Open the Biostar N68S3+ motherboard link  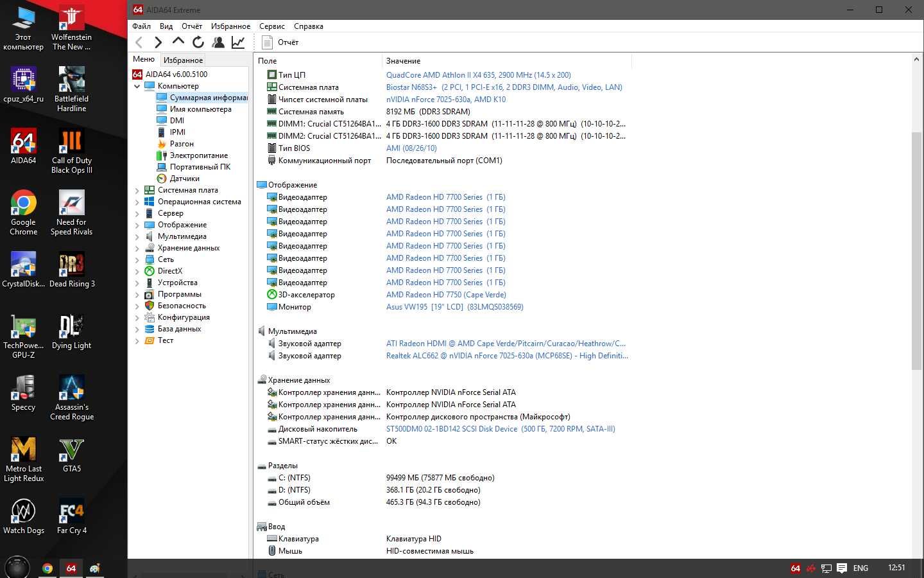[504, 87]
